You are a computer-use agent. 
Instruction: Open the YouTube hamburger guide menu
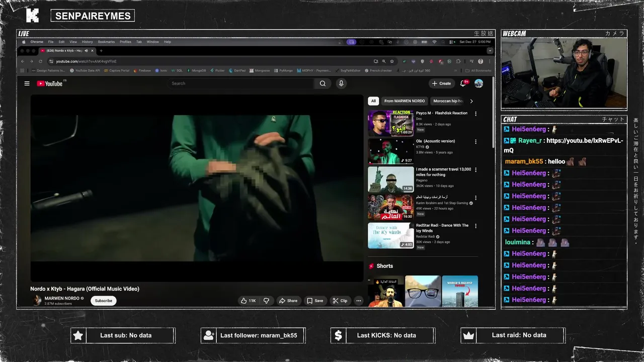click(27, 83)
